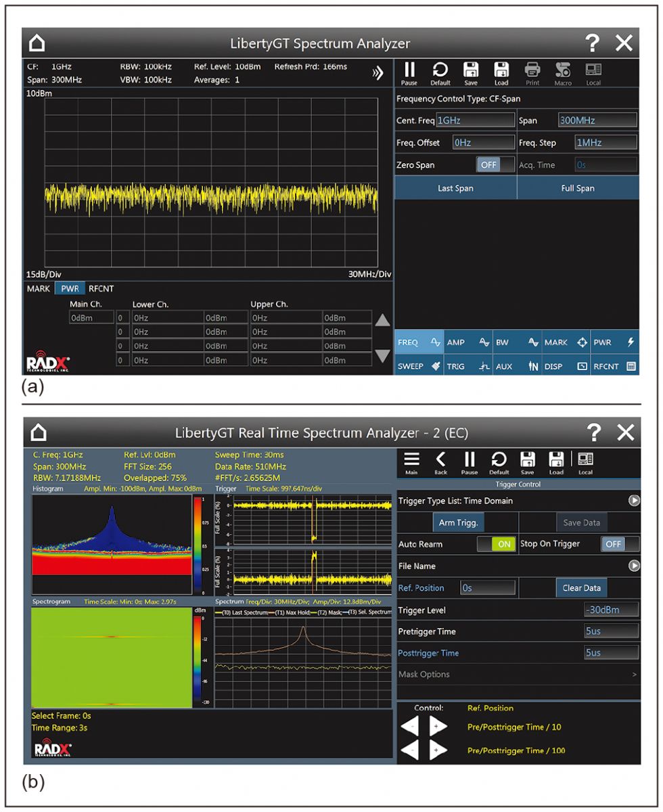This screenshot has height=812, width=663.
Task: Toggle the Auto Rearm switch
Action: 496,543
